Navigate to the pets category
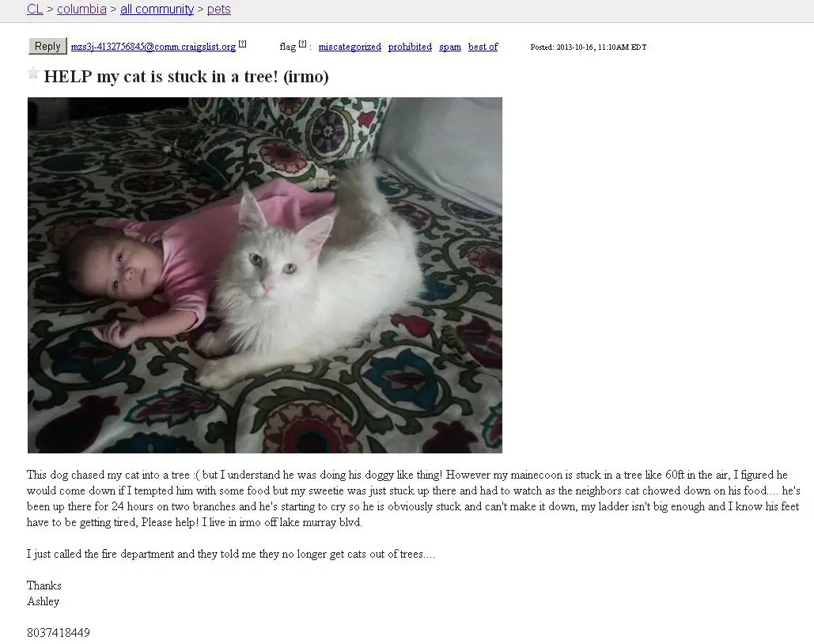Viewport: 814px width, 644px height. 218,9
